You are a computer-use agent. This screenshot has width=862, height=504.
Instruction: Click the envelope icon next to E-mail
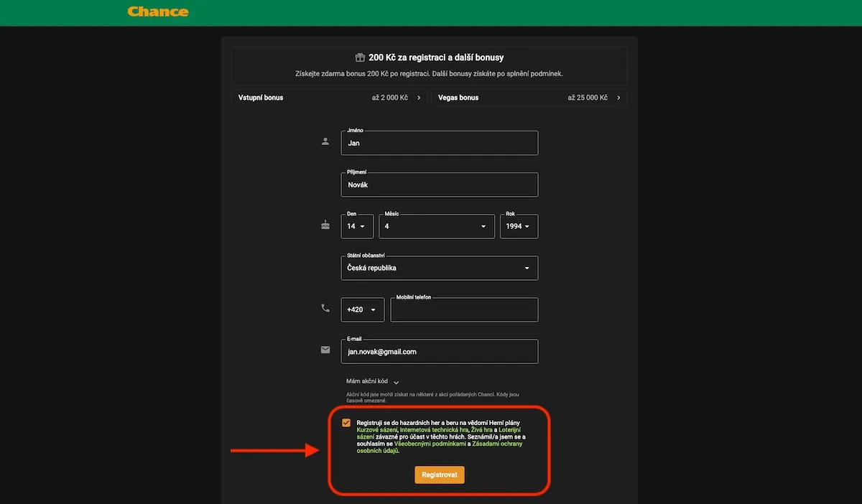(x=325, y=350)
